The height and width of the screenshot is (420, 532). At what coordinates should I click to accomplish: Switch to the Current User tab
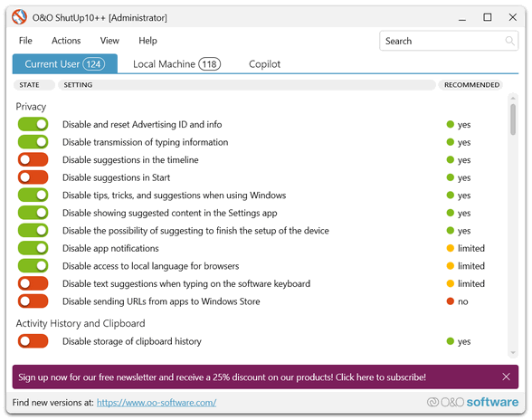[65, 64]
